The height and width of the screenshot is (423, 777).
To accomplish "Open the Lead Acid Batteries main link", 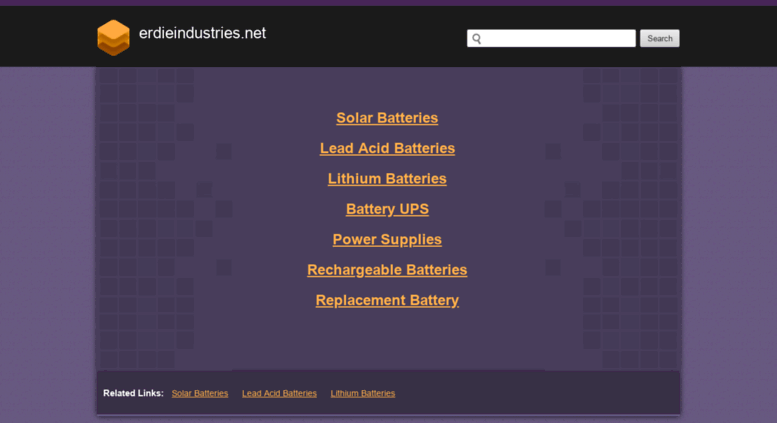I will tap(387, 148).
